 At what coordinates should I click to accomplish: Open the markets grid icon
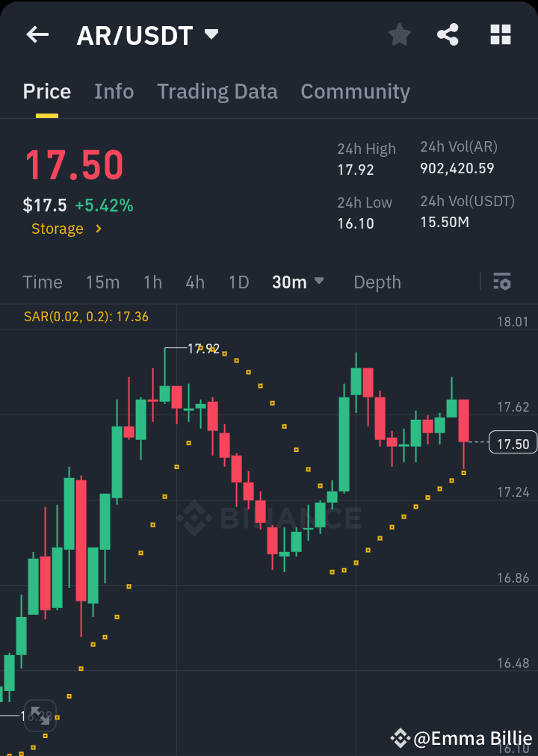click(500, 34)
